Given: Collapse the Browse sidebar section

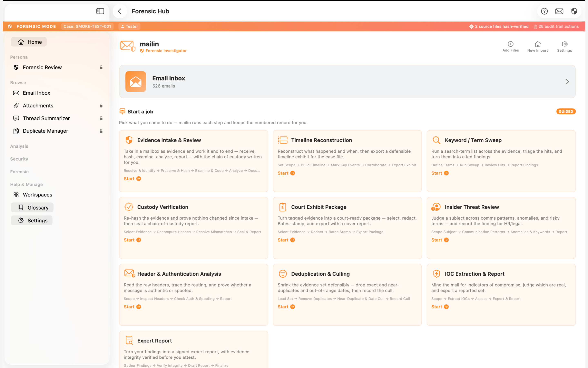Looking at the screenshot, I should click(x=18, y=83).
